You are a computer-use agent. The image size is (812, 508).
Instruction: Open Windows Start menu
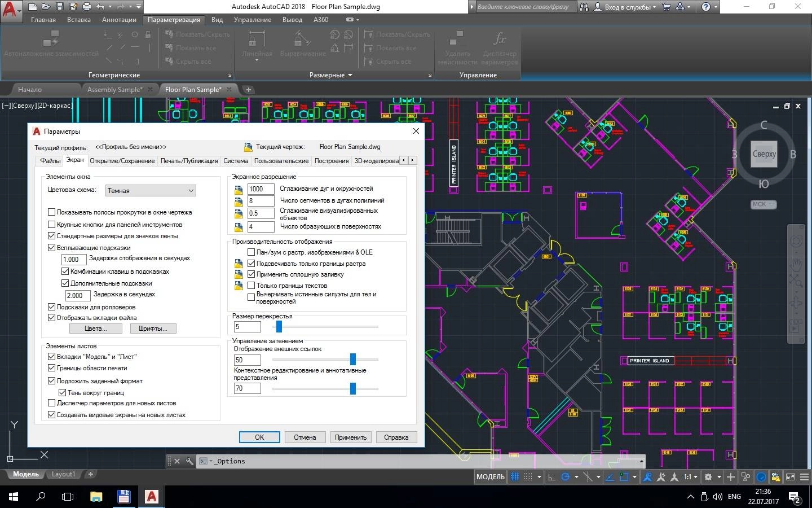click(13, 497)
